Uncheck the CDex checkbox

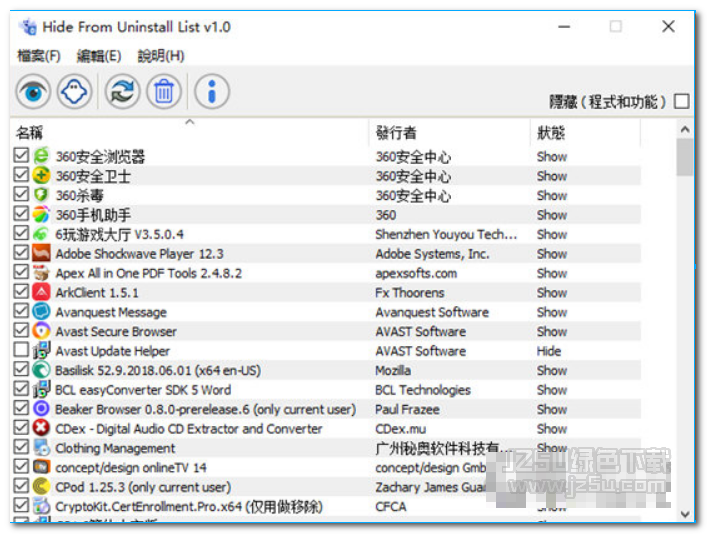point(21,428)
